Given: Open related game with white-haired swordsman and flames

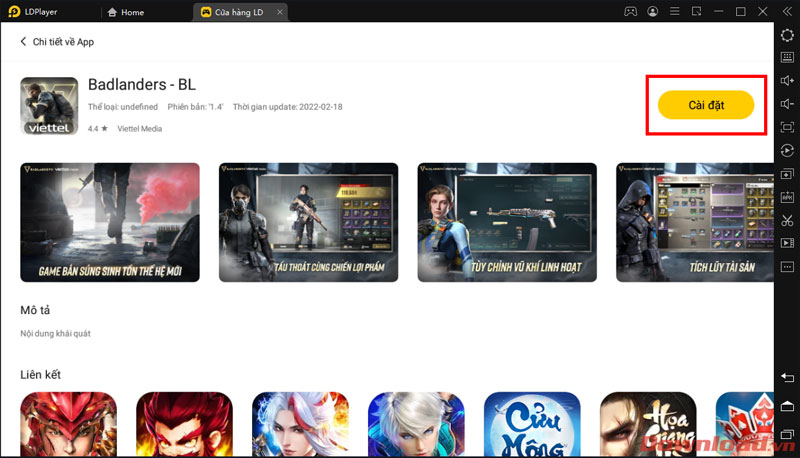Looking at the screenshot, I should coord(301,424).
